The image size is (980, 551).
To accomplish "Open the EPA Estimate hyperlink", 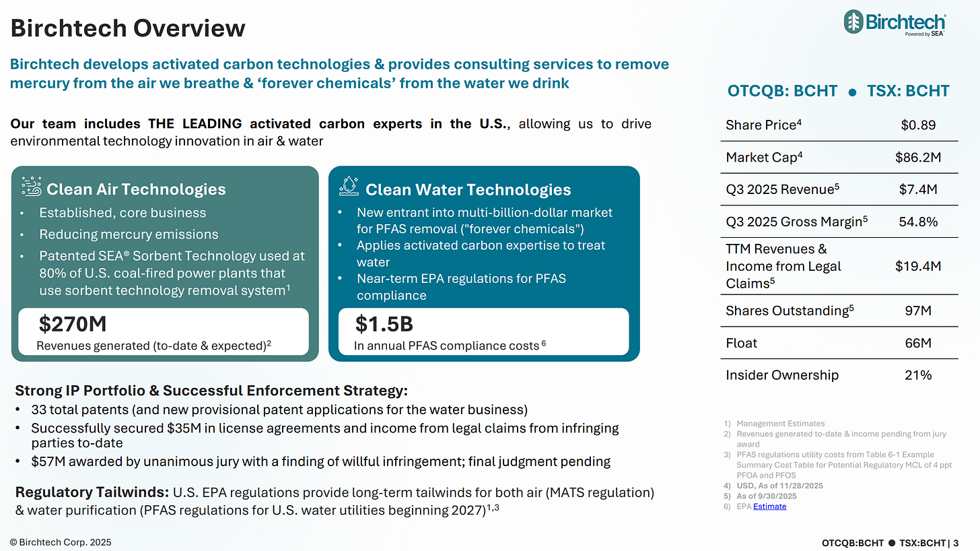I will coord(769,506).
